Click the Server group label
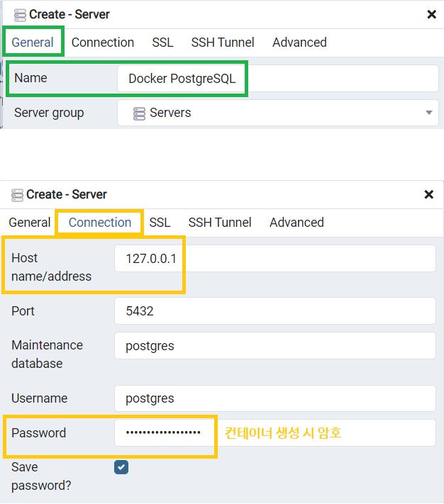This screenshot has width=444, height=504. [49, 113]
